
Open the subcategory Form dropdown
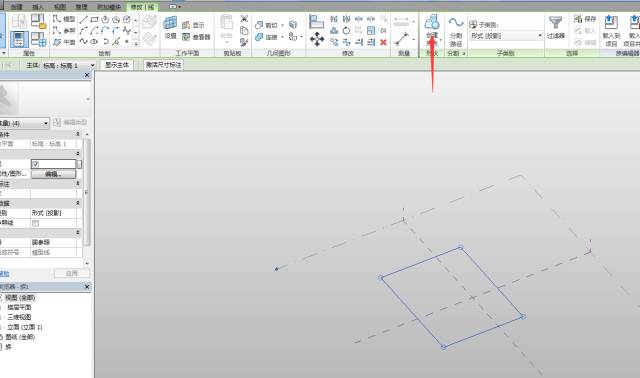[x=506, y=36]
